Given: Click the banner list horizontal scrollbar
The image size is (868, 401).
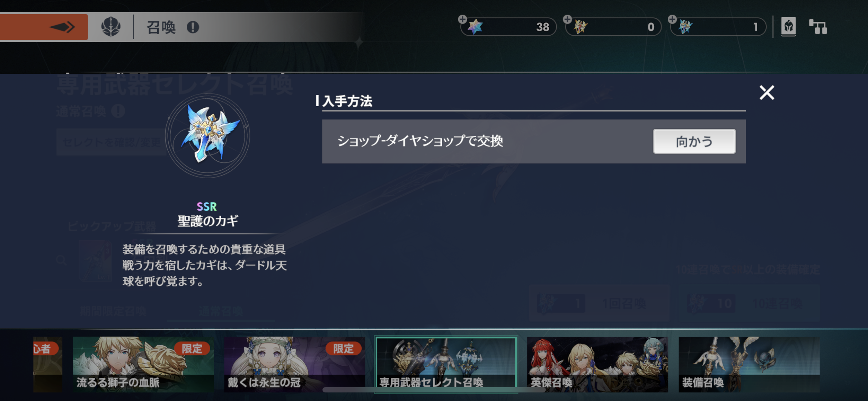Looking at the screenshot, I should click(434, 390).
